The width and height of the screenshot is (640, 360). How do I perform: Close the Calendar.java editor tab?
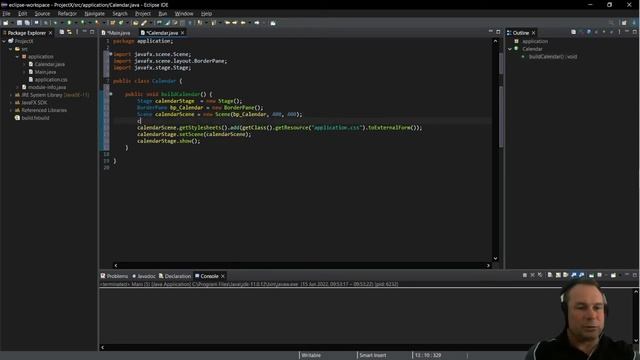coord(182,33)
